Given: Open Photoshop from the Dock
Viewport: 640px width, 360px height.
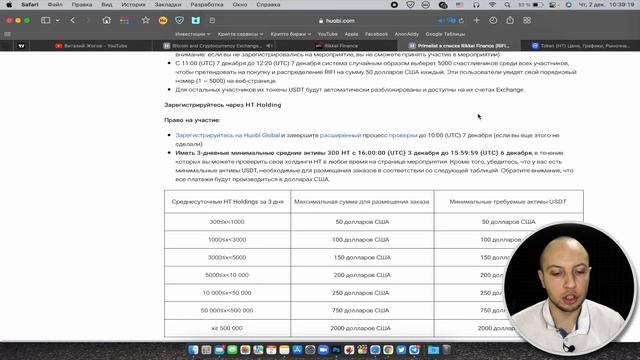Looking at the screenshot, I should coord(336,350).
